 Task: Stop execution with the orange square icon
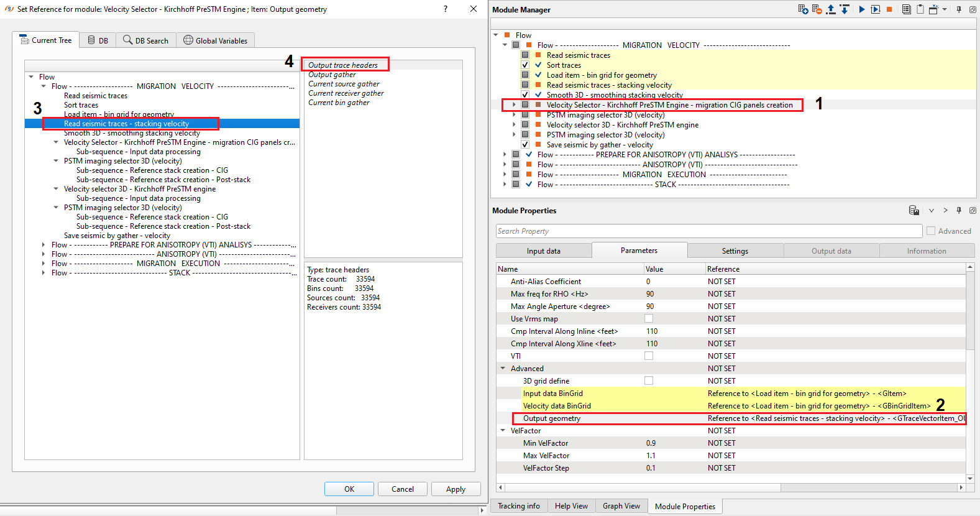(x=889, y=9)
